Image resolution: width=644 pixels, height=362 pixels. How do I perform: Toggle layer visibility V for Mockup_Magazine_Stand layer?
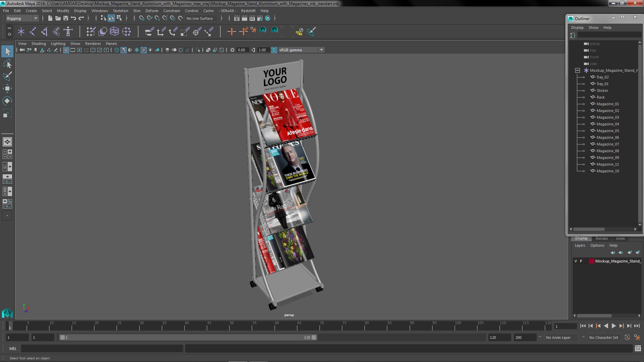coord(576,261)
